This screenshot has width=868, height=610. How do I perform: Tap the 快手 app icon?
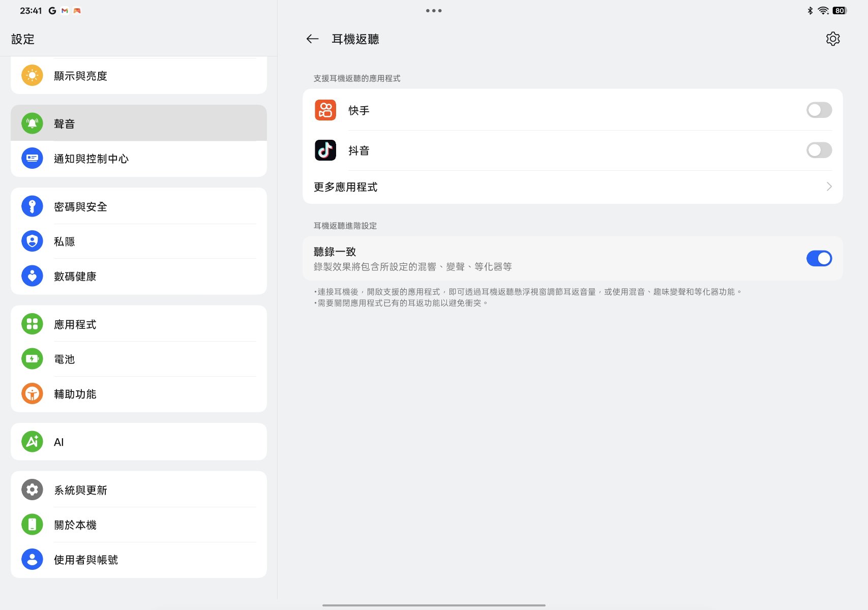coord(325,110)
